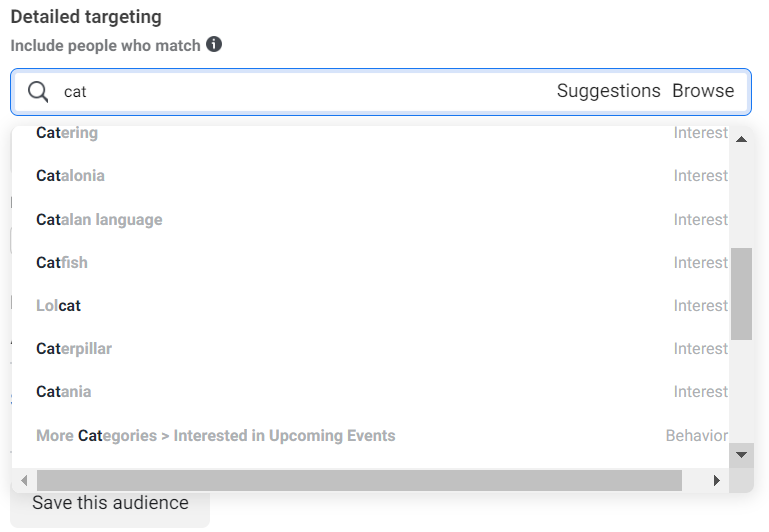Screen dimensions: 769x532
Task: Select the Catalonia interest
Action: (70, 176)
